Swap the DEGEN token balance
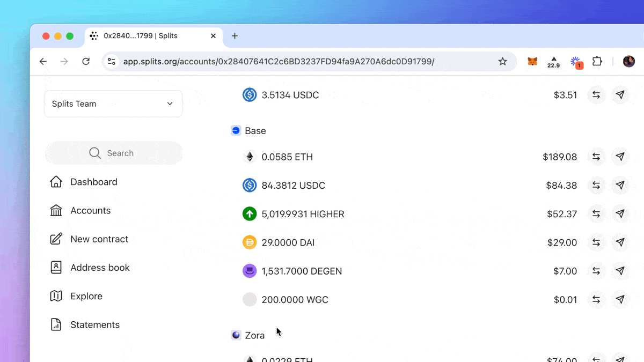644x362 pixels. (596, 271)
